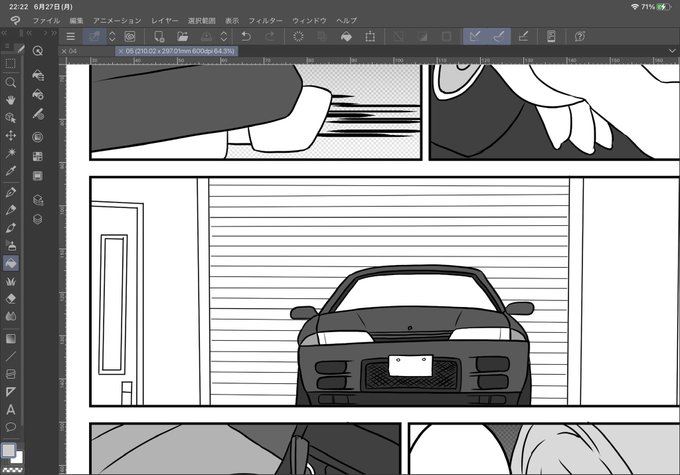Open ヘルプ menu
The image size is (680, 475).
[347, 20]
